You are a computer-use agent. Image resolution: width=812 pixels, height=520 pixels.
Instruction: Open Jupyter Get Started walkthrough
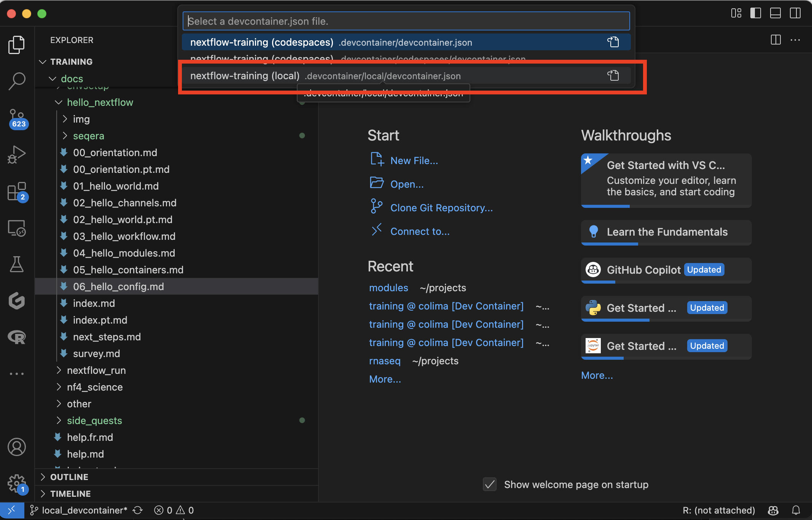click(x=666, y=346)
